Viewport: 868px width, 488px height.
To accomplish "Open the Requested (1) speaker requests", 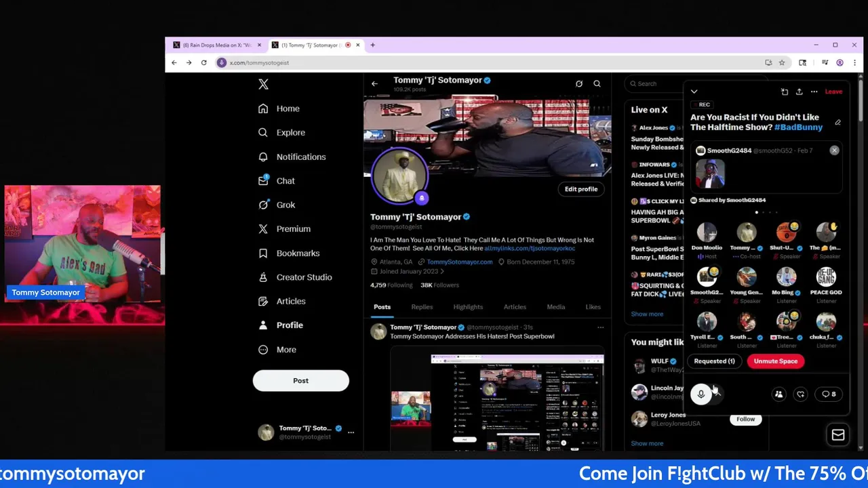I will pyautogui.click(x=714, y=361).
